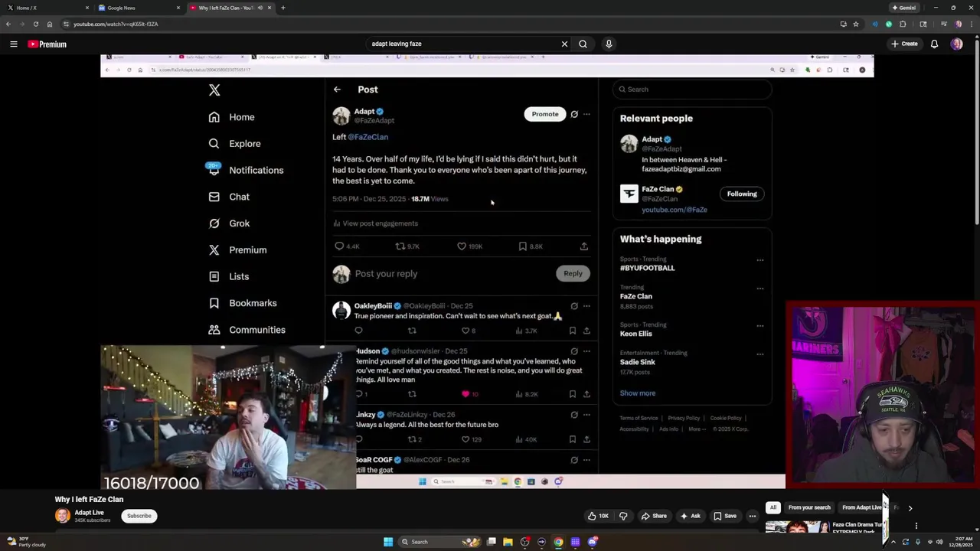This screenshot has width=980, height=551.
Task: Bookmark Adapt's post with 8.8K bookmarks
Action: (x=531, y=246)
